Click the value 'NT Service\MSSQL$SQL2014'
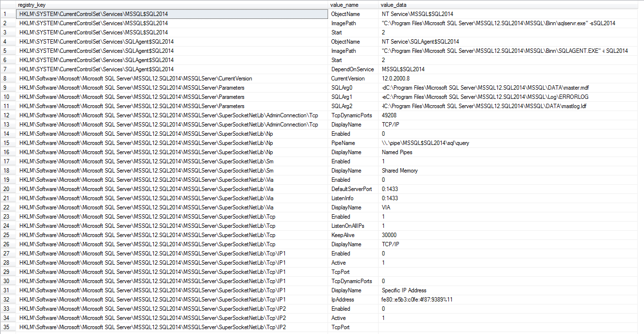 (x=417, y=14)
